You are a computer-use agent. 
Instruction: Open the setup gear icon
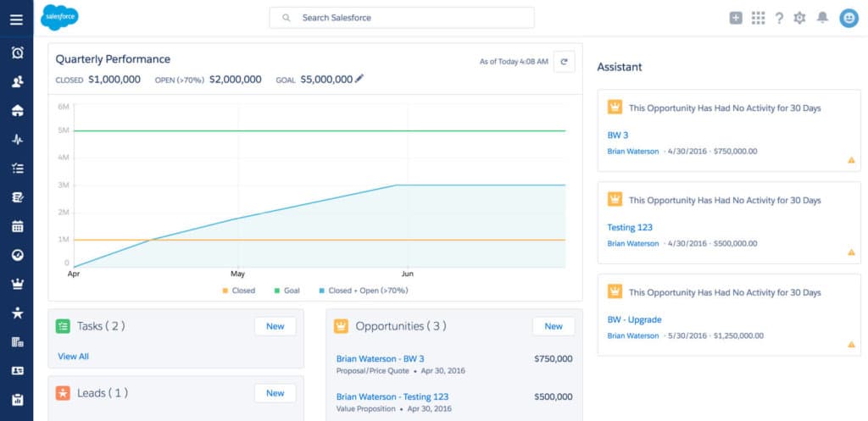799,19
